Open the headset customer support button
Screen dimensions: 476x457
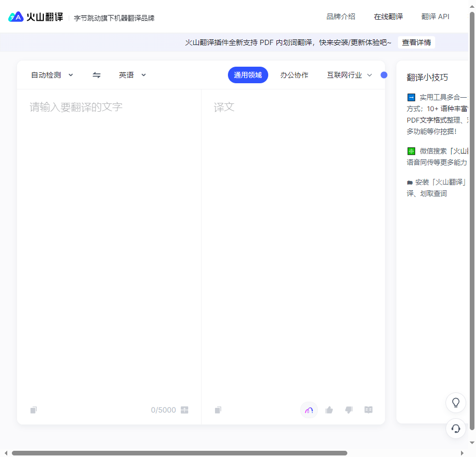point(456,429)
